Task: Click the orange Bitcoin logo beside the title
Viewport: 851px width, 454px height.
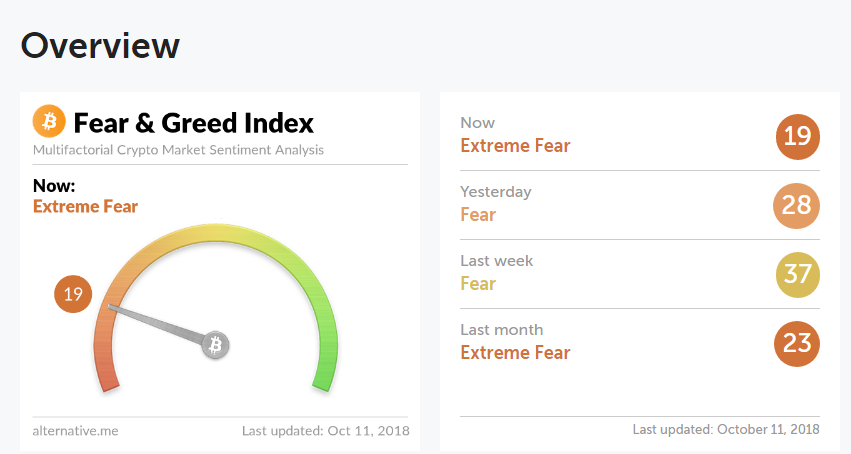Action: coord(48,122)
